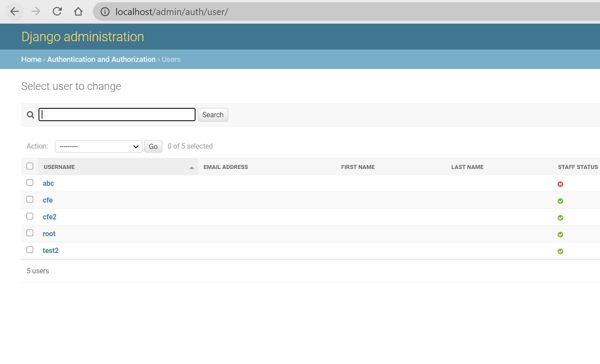This screenshot has height=364, width=600.
Task: Sort by Staff Status column header
Action: [x=578, y=167]
